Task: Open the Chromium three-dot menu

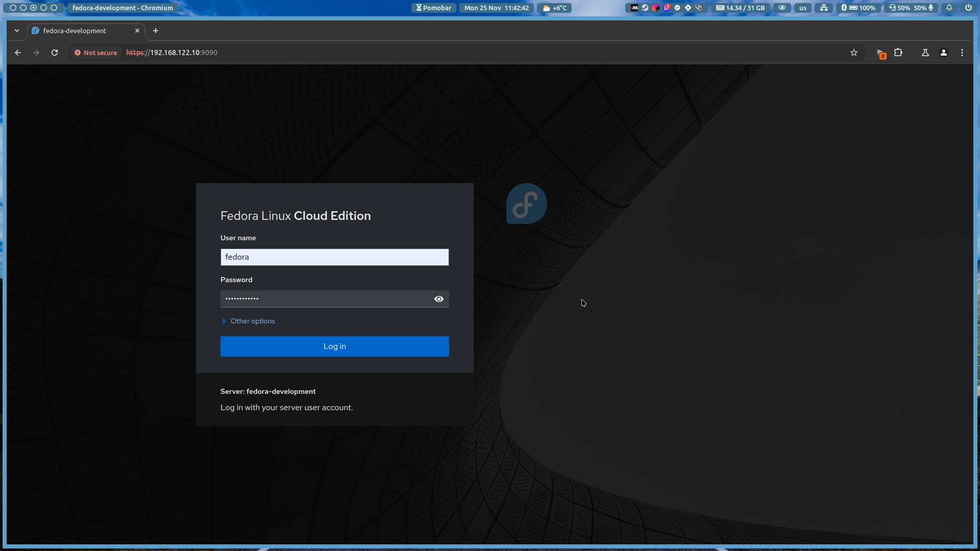Action: point(962,53)
